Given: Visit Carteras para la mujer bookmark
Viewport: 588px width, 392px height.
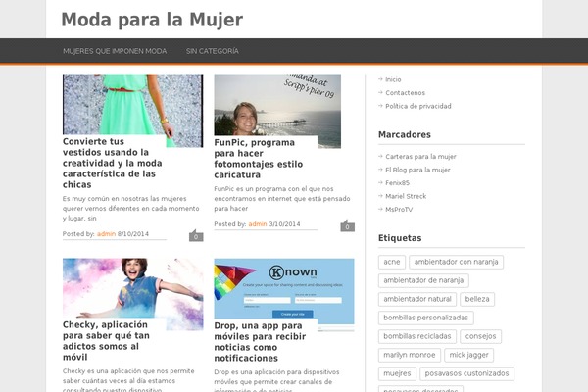Looking at the screenshot, I should pos(420,157).
